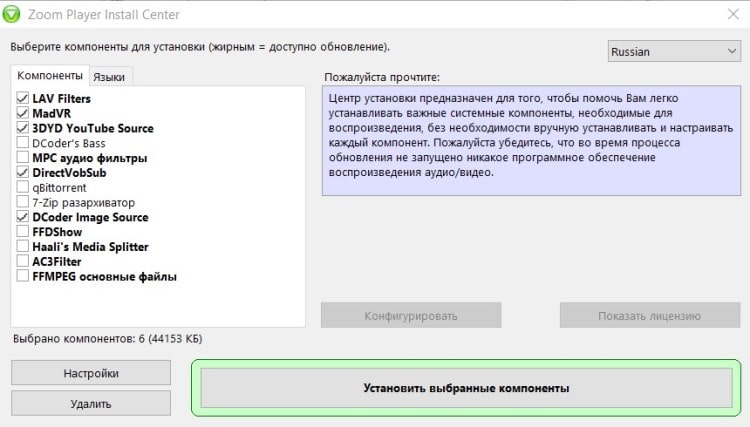750x427 pixels.
Task: Tick the qBittorrent checkbox
Action: [x=22, y=187]
